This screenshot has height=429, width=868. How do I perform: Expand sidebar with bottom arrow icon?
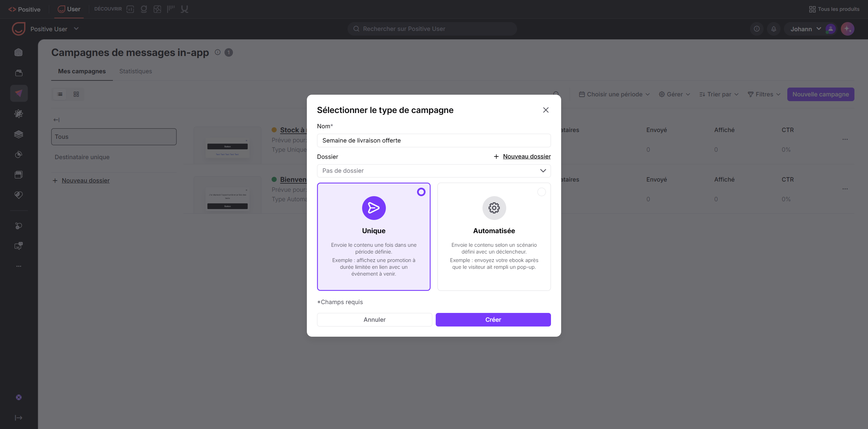(x=19, y=418)
